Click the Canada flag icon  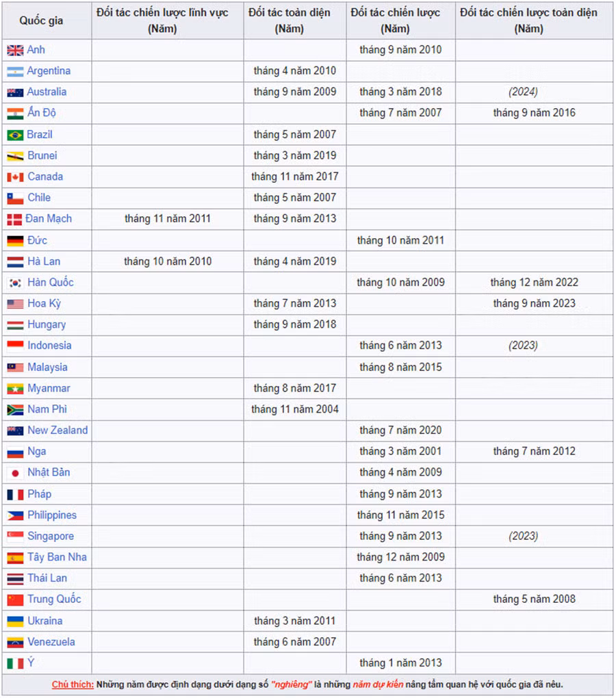tap(15, 177)
